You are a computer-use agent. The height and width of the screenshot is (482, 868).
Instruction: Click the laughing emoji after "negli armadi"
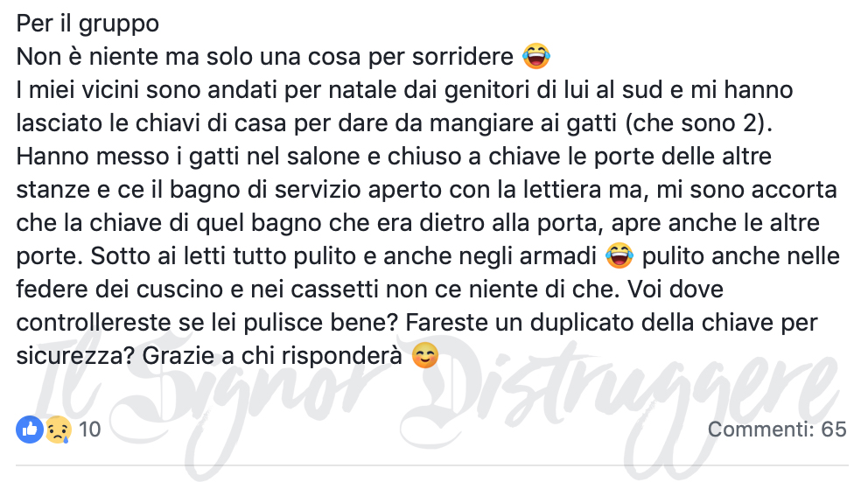(619, 255)
